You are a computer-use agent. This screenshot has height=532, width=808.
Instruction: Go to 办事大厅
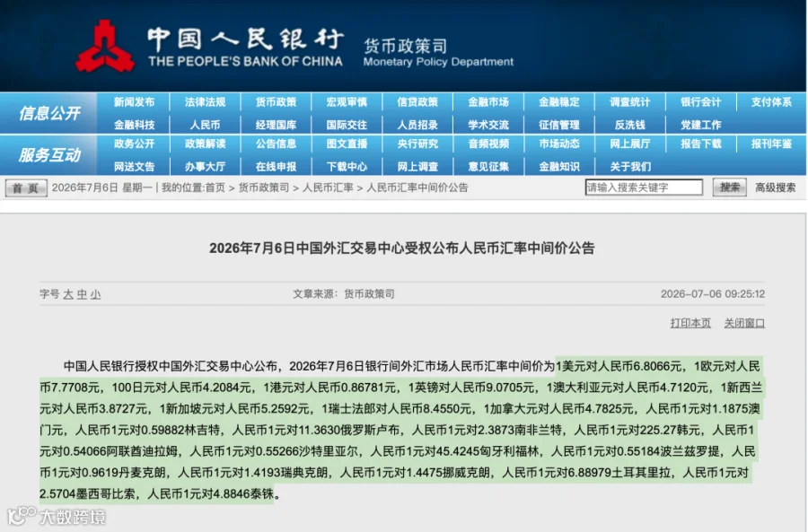[205, 166]
